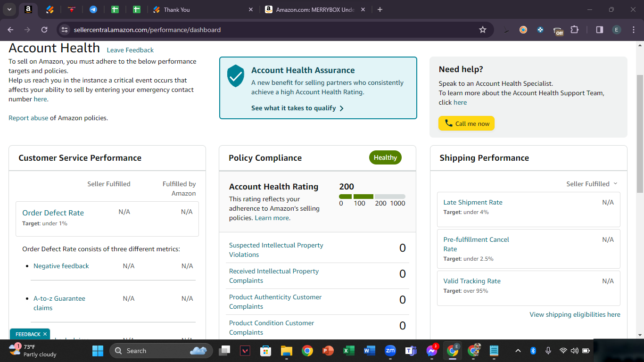Open Microsoft Store from the taskbar
Viewport: 644px width, 362px height.
[x=265, y=351]
